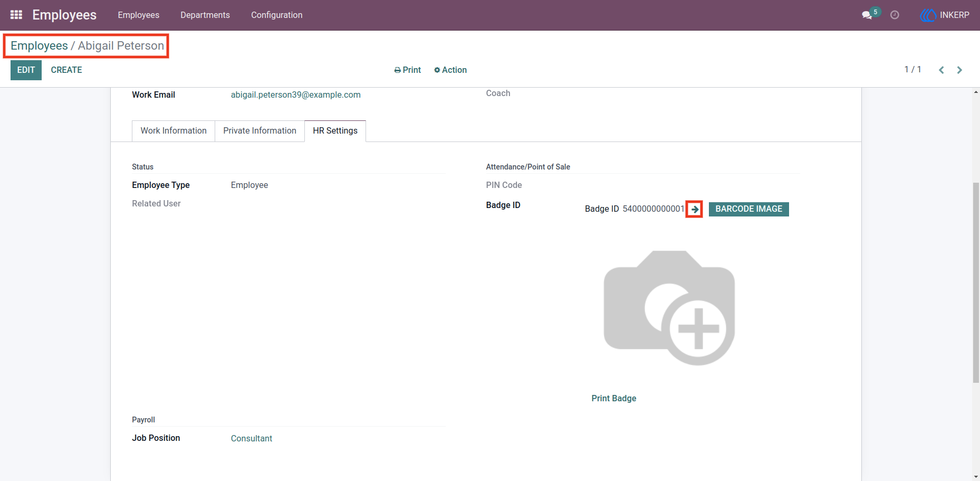Click the Badge ID arrow icon
Image resolution: width=980 pixels, height=481 pixels.
click(x=695, y=209)
